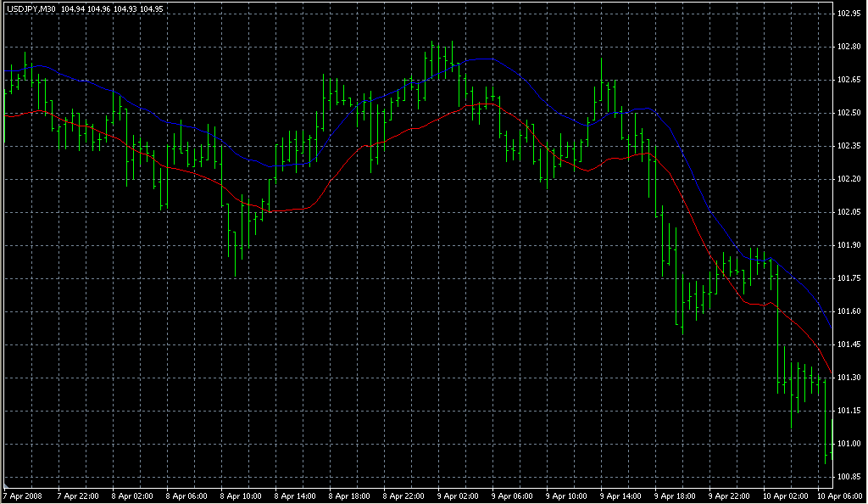Screen dimensions: 868x504
Task: Click the USDJPY,M30 symbol title
Action: coord(31,8)
